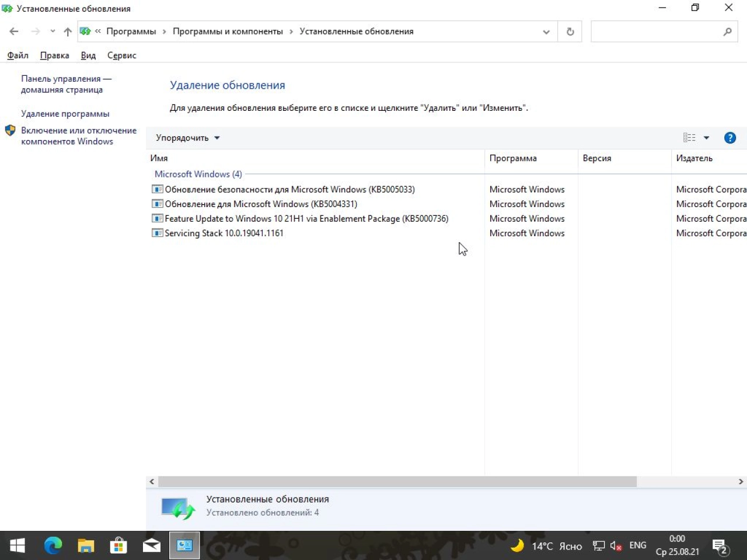The width and height of the screenshot is (747, 560).
Task: Click the search magnifier icon
Action: (727, 32)
